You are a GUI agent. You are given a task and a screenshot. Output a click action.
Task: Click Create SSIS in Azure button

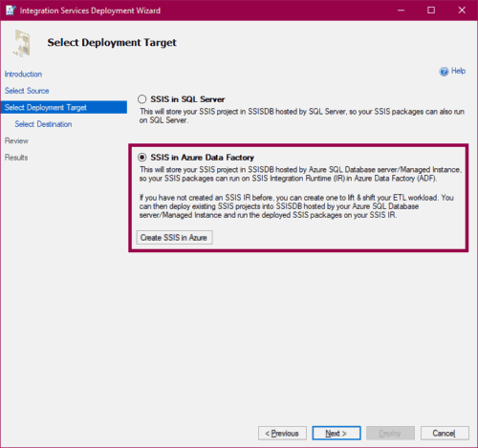pos(174,238)
